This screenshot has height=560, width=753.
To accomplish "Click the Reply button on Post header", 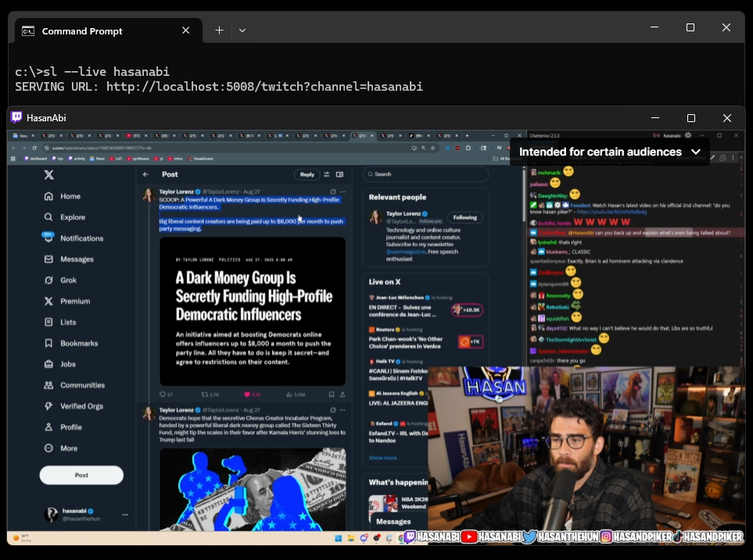I will pyautogui.click(x=307, y=174).
